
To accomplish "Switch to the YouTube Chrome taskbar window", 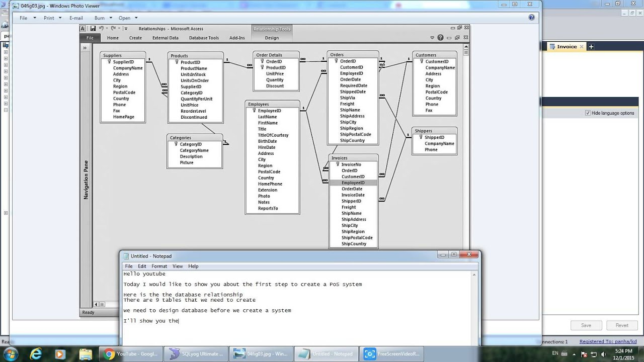I will (x=131, y=354).
